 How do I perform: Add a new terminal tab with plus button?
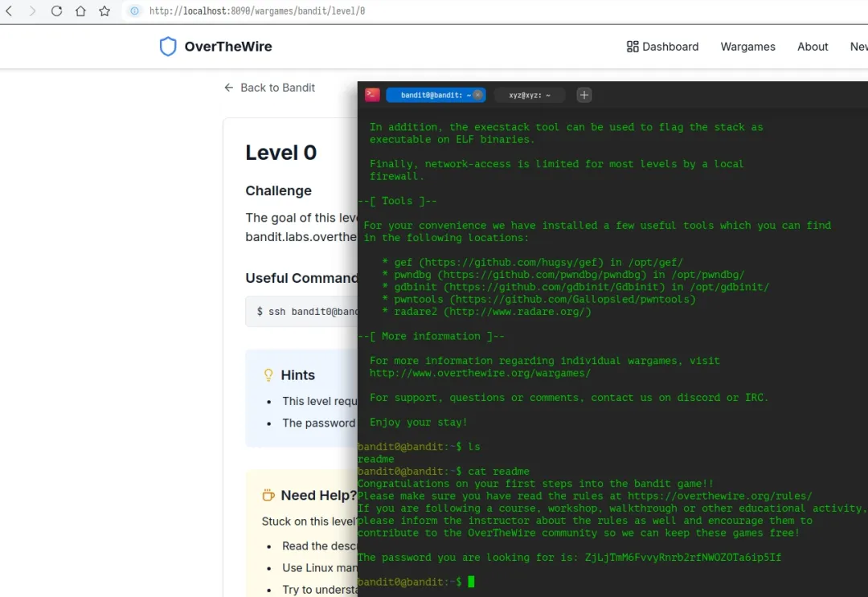[584, 95]
